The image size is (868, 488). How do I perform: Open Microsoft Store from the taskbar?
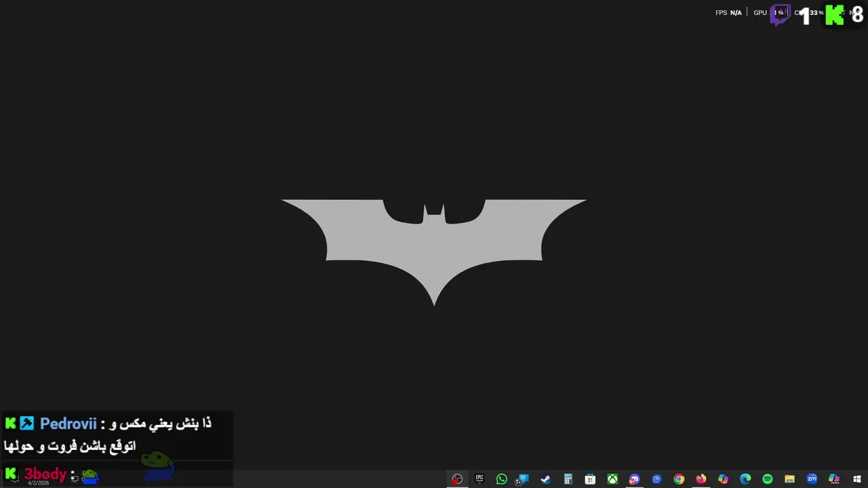[x=590, y=479]
